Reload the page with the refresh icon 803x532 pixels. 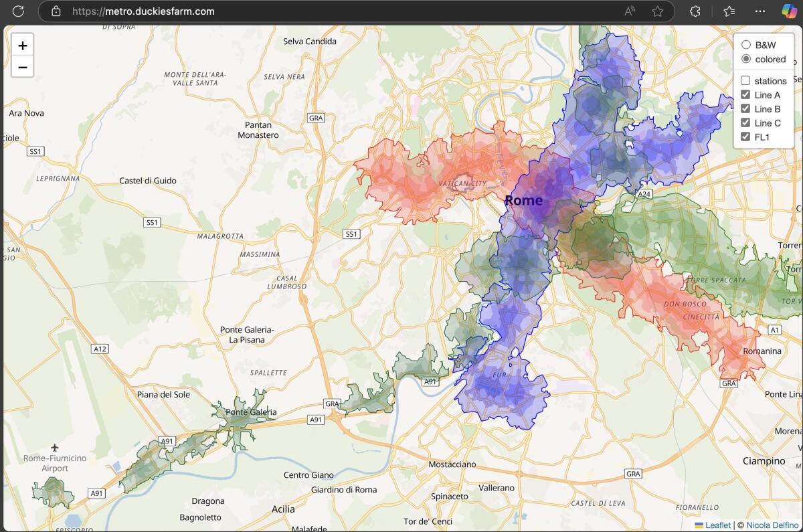(x=19, y=11)
